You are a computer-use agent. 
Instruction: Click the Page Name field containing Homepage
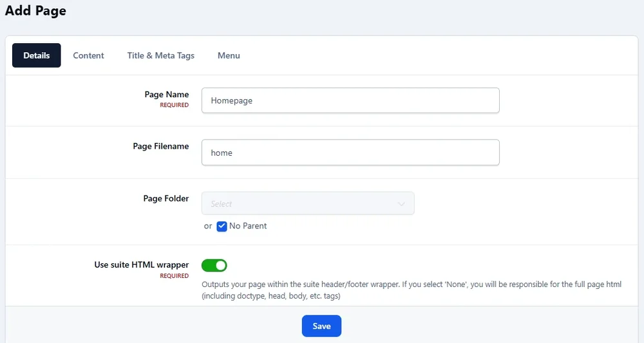(350, 100)
